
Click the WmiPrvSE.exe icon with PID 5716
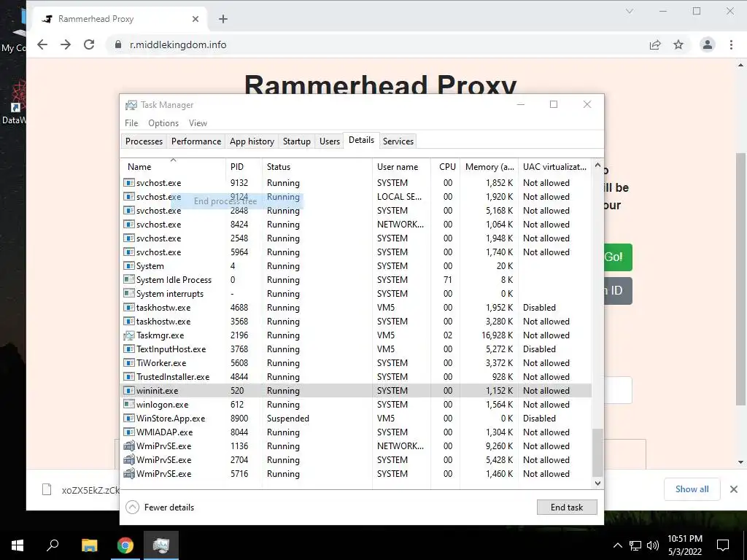[128, 474]
